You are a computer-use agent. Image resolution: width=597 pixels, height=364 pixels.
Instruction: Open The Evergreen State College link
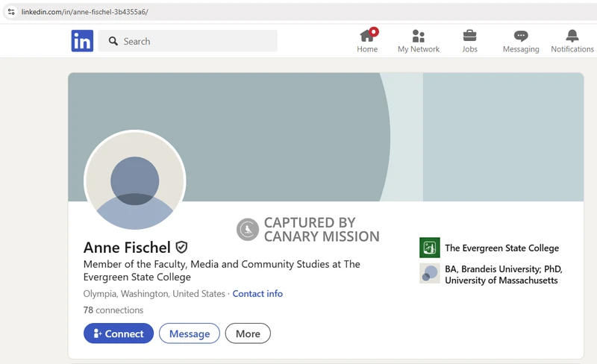coord(501,248)
